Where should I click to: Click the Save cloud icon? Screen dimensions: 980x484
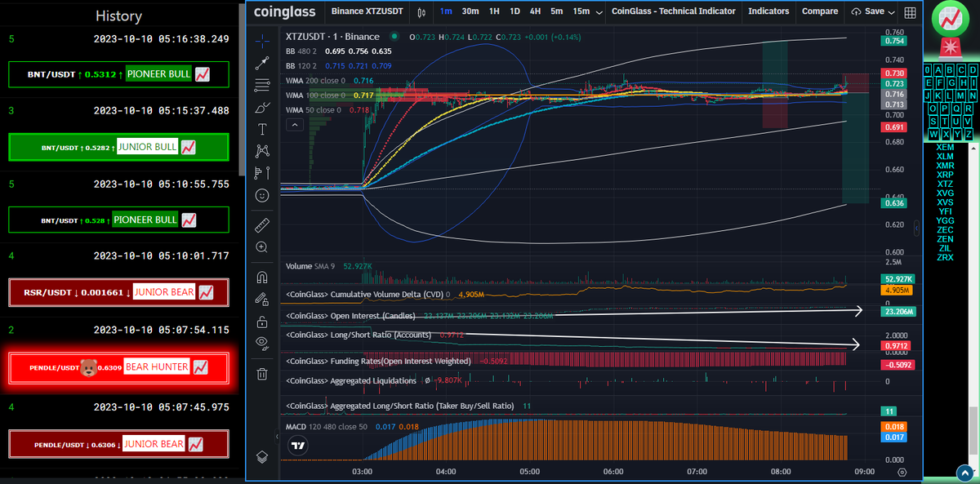[x=857, y=11]
